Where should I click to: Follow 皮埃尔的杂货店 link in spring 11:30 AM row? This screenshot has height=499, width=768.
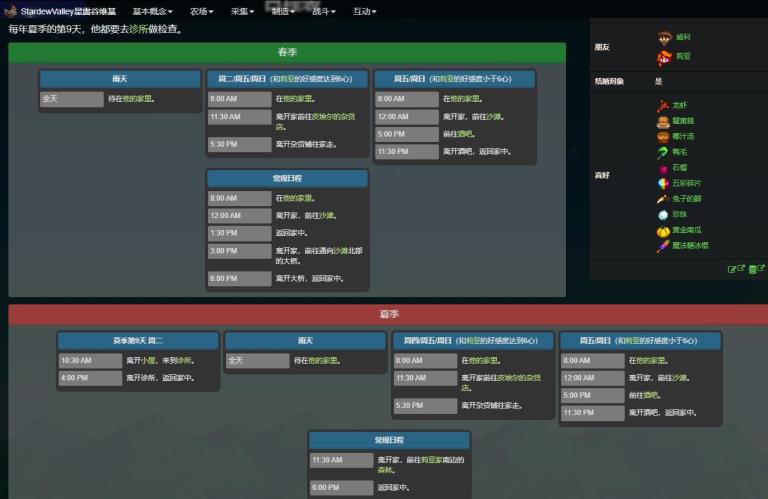coord(317,121)
